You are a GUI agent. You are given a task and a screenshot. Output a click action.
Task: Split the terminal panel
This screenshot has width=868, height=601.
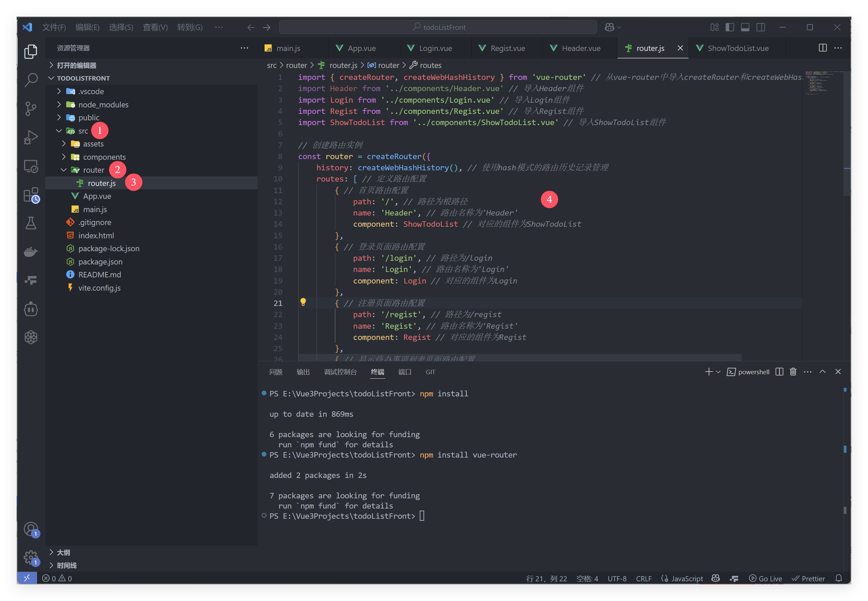coord(779,372)
